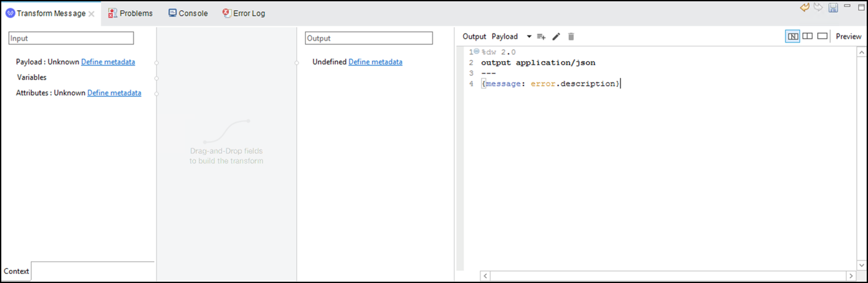Open the Problems tab
This screenshot has height=283, width=868.
131,13
